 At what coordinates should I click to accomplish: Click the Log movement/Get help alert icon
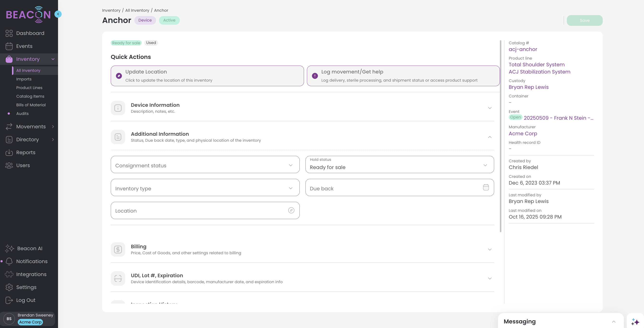coord(315,76)
